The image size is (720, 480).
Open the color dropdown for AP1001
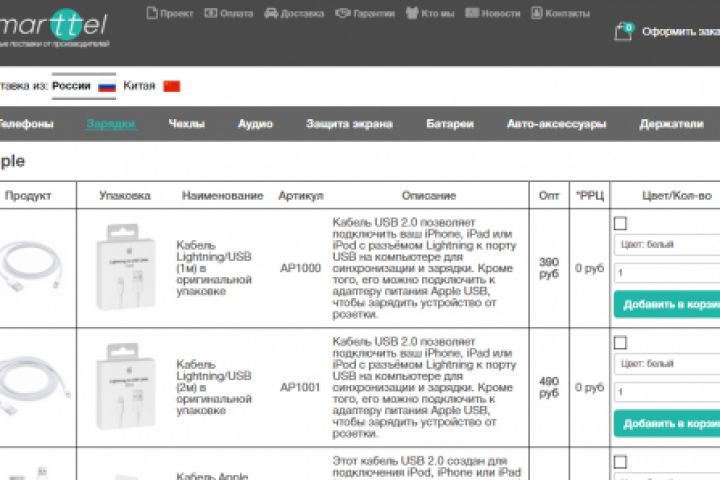667,363
